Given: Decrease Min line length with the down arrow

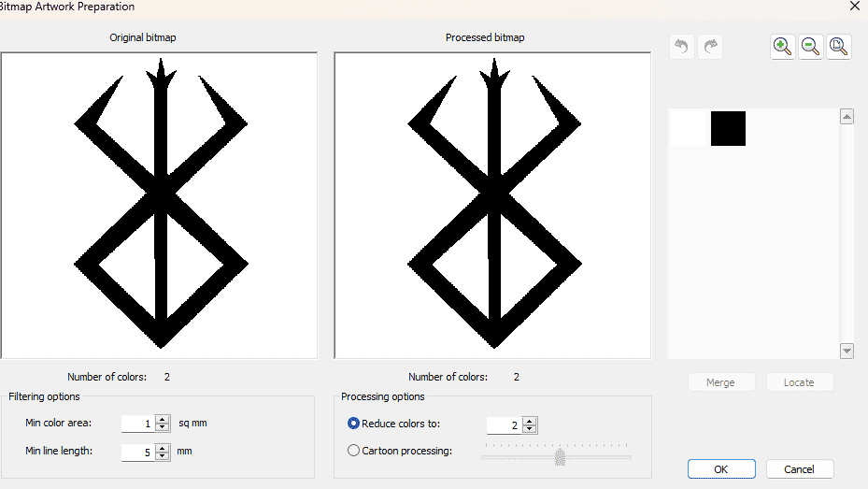Looking at the screenshot, I should point(163,455).
